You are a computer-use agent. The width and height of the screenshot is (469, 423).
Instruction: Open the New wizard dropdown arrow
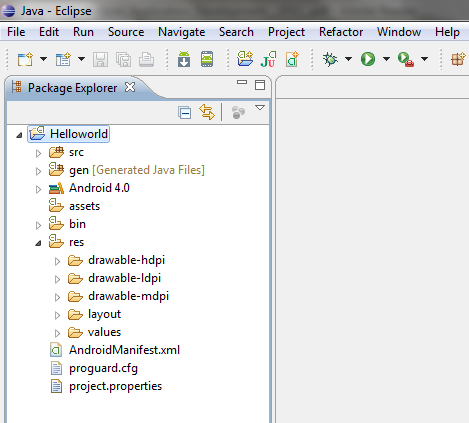coord(43,59)
